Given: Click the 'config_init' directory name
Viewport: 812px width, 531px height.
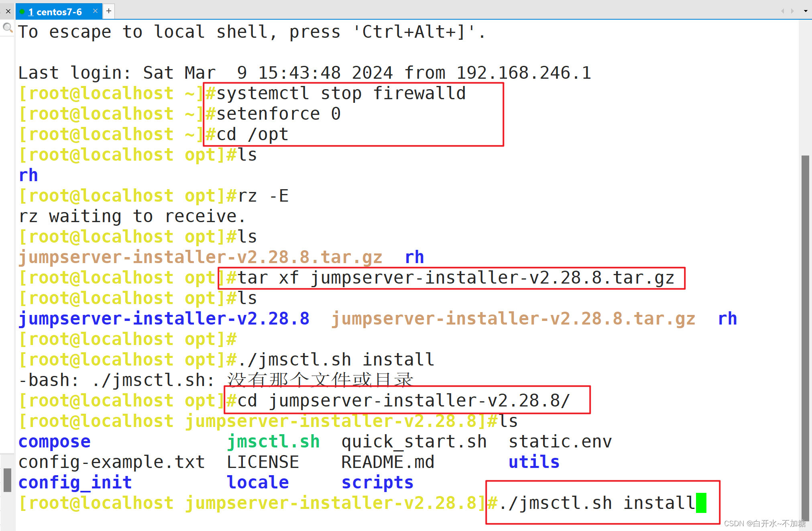Looking at the screenshot, I should (x=75, y=483).
